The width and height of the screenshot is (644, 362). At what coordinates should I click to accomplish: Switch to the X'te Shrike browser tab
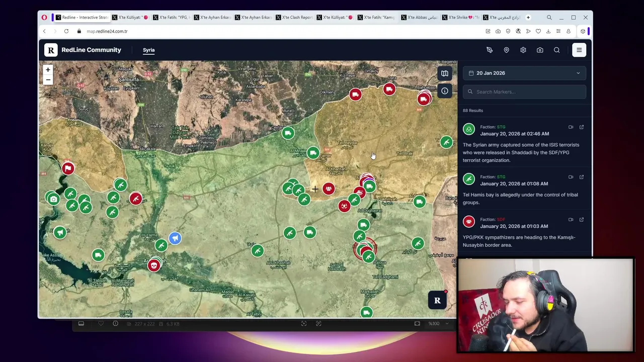click(x=461, y=18)
